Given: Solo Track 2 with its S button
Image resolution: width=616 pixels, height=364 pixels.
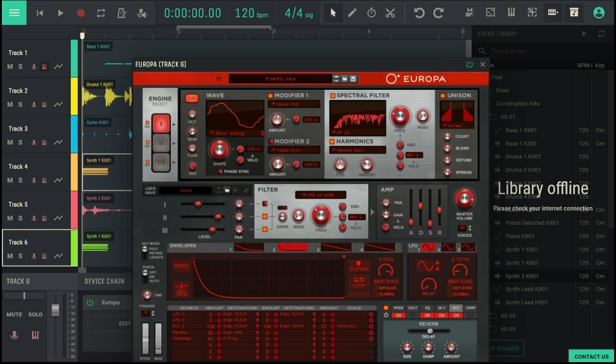Looking at the screenshot, I should click(20, 105).
